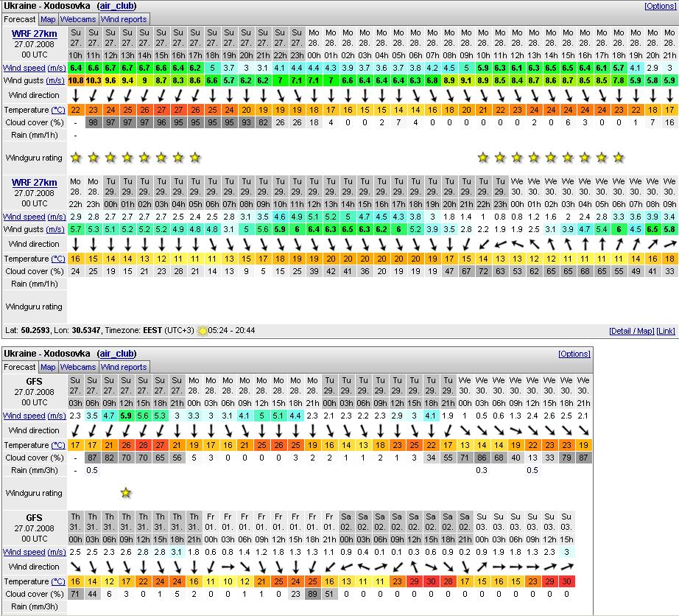Click the [Link] link below the WRF tables
The image size is (679, 616).
point(666,331)
